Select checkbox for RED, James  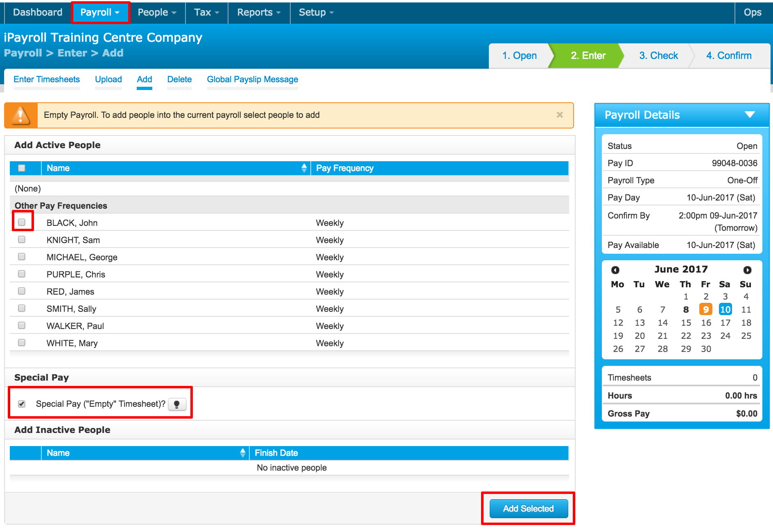[22, 291]
